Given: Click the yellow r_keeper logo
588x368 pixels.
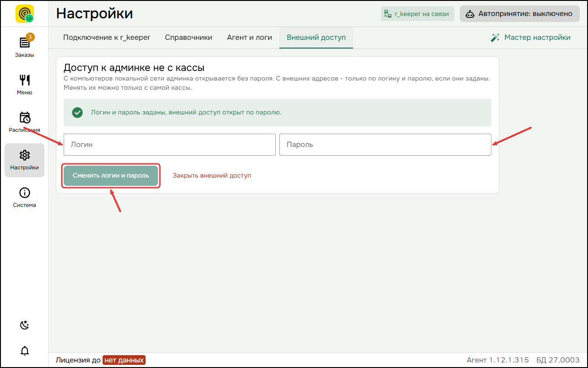Looking at the screenshot, I should [x=25, y=14].
